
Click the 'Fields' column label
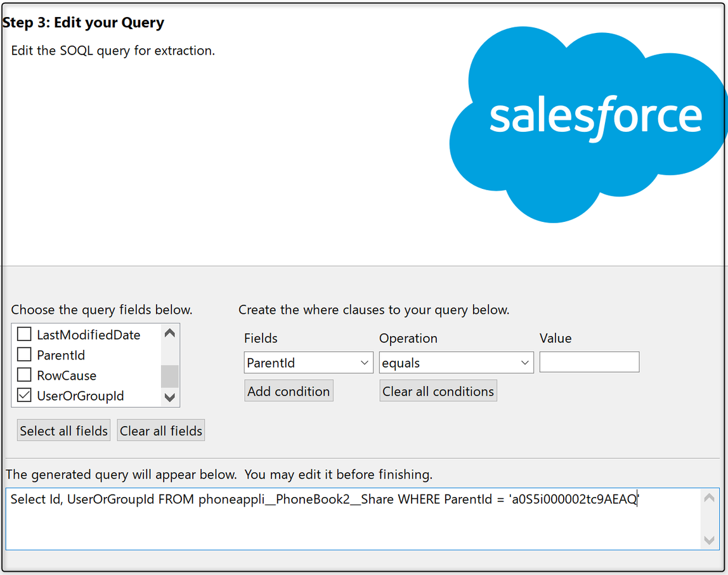click(261, 339)
